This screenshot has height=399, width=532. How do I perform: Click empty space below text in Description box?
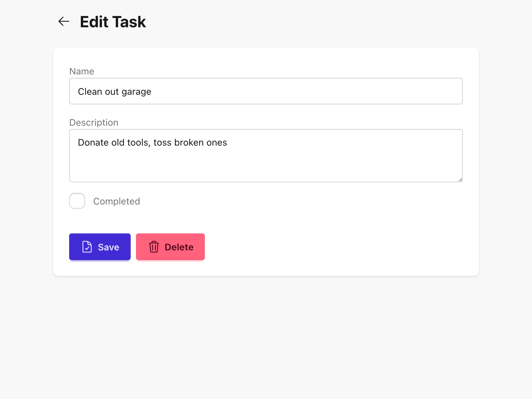pos(266,168)
